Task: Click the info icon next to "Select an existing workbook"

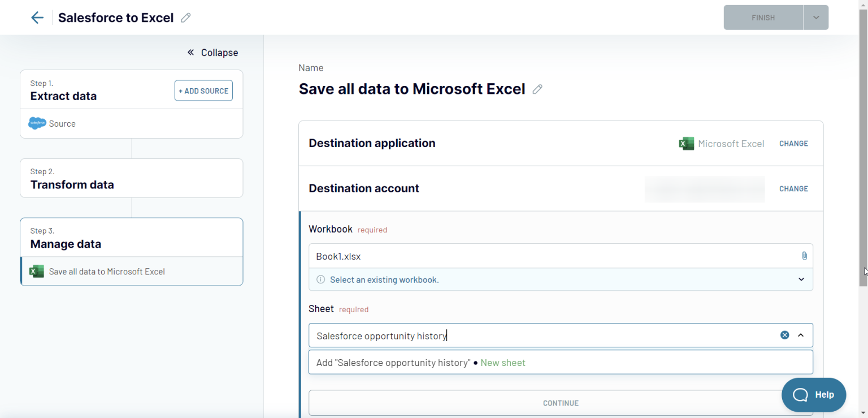Action: pyautogui.click(x=320, y=279)
